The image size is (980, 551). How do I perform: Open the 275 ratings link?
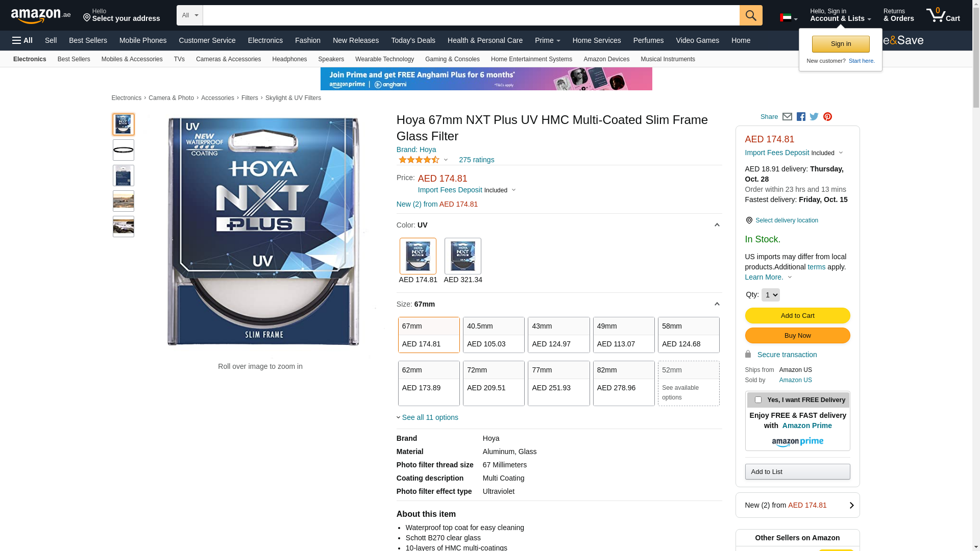point(476,160)
